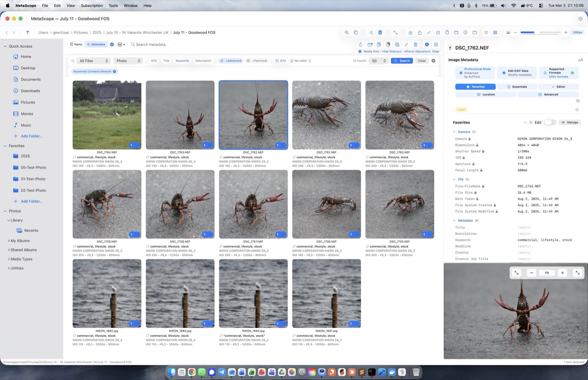Click the Manage favorites button
The width and height of the screenshot is (588, 380).
(x=570, y=122)
